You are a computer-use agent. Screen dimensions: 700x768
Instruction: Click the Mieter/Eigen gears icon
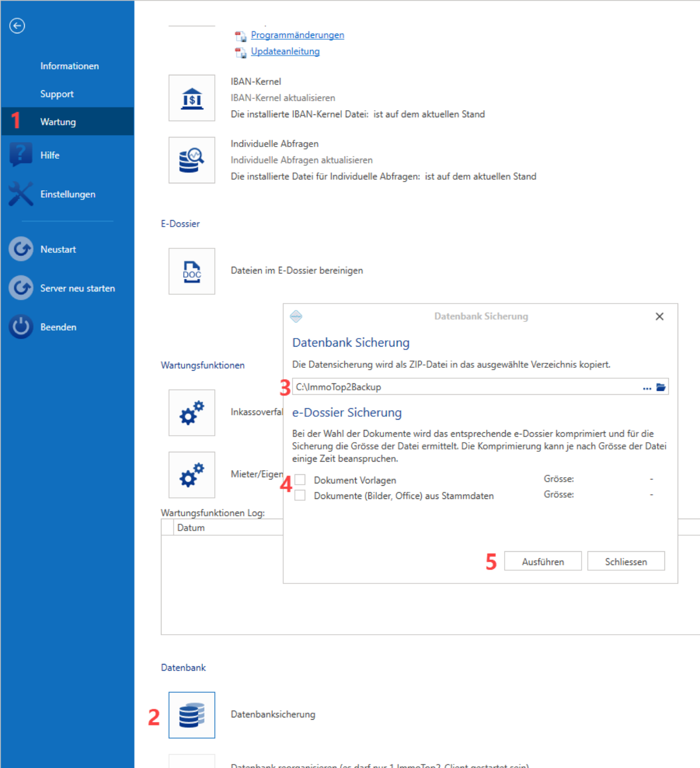click(192, 475)
